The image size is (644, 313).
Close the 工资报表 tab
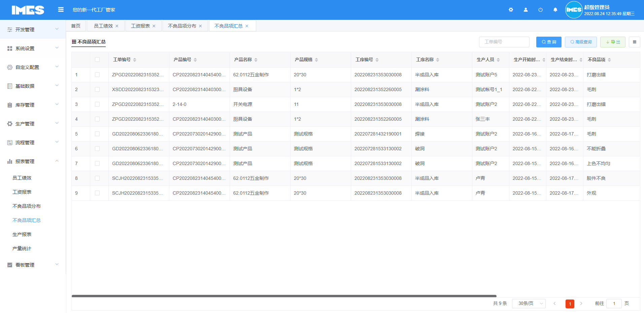(x=154, y=26)
